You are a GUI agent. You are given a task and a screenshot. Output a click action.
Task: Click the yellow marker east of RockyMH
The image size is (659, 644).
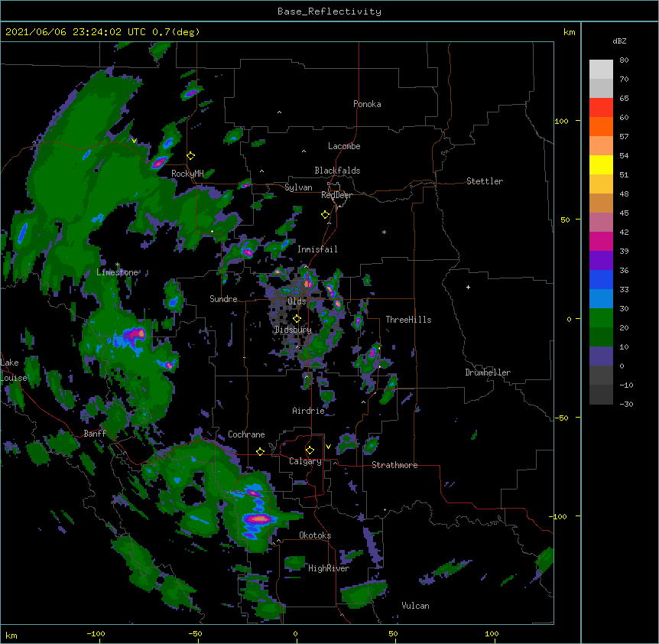(190, 156)
